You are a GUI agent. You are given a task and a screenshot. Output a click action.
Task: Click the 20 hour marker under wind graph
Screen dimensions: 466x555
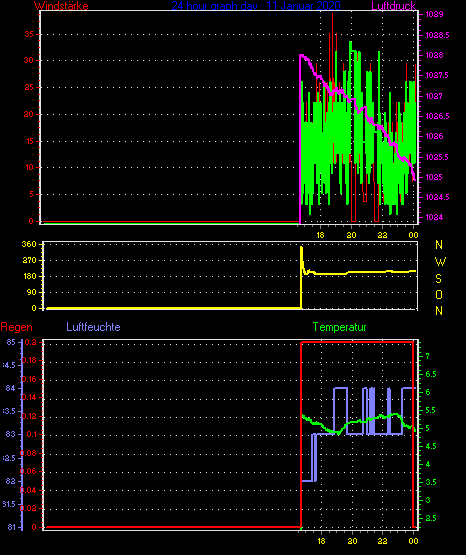[x=351, y=235]
